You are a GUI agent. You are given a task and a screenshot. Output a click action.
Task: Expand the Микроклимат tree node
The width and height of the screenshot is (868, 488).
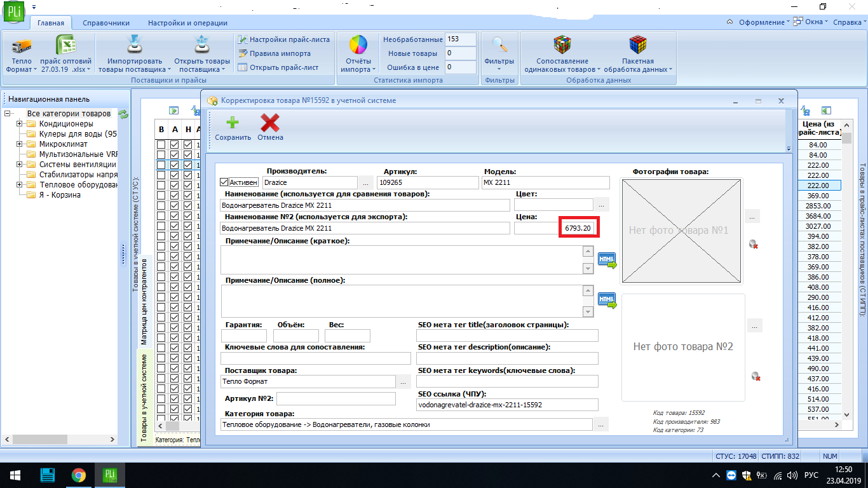[20, 144]
